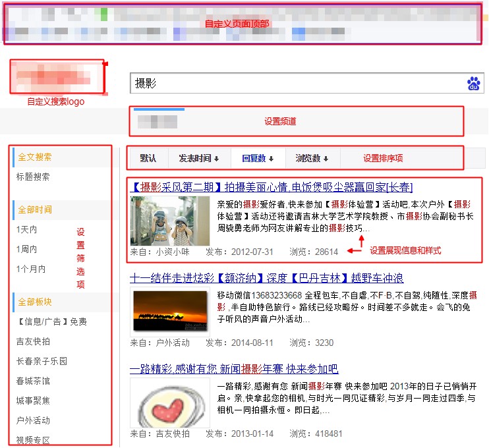Screen dimensions: 489x448
Task: Select the 春城茶馆 board
Action: coord(33,381)
